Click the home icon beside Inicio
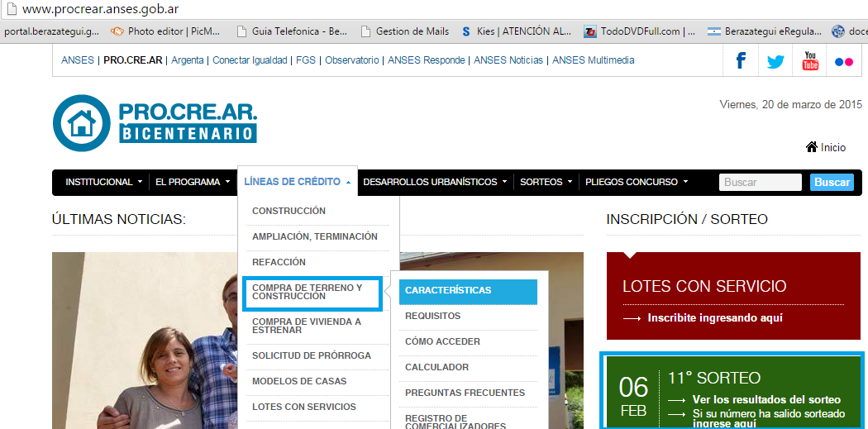 coord(812,146)
